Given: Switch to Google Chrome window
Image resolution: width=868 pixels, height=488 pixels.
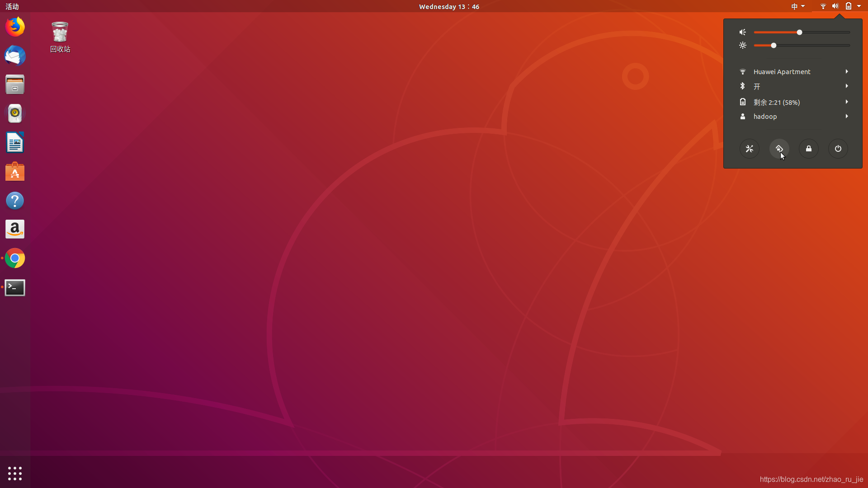Looking at the screenshot, I should tap(15, 258).
